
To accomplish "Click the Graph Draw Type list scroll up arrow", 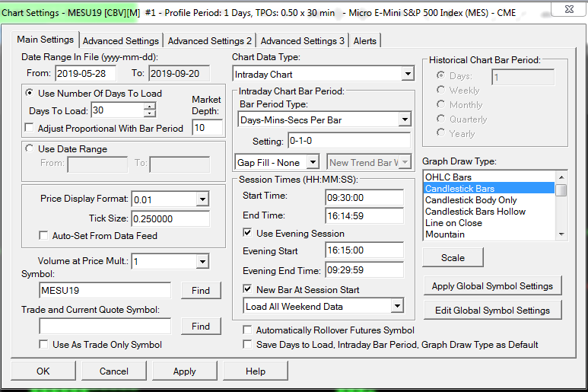I will [x=561, y=177].
